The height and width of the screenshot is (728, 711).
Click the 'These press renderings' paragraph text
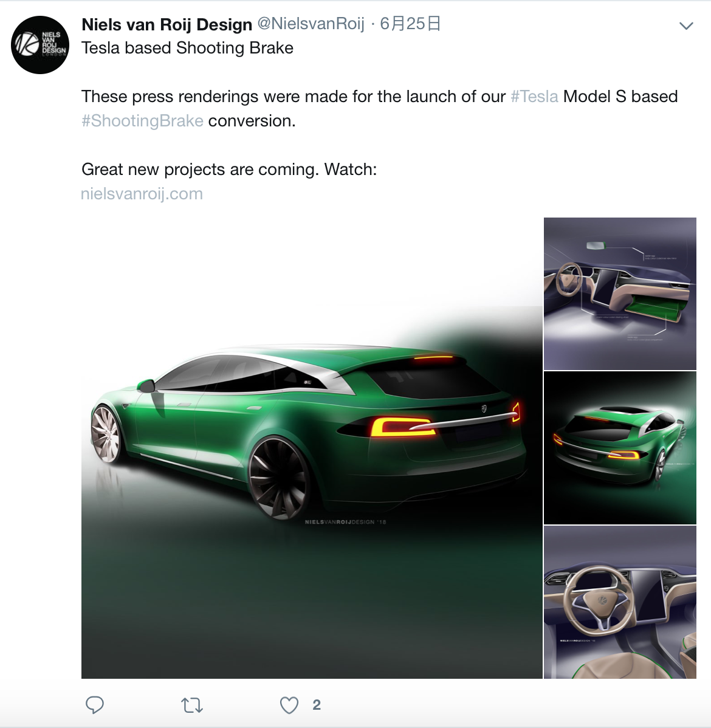(379, 109)
